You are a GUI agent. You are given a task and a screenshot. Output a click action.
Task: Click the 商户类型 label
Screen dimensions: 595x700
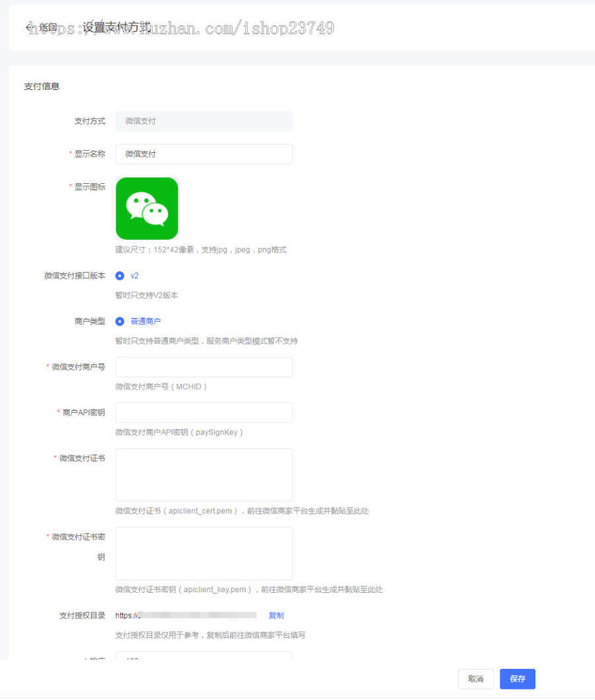(x=90, y=322)
